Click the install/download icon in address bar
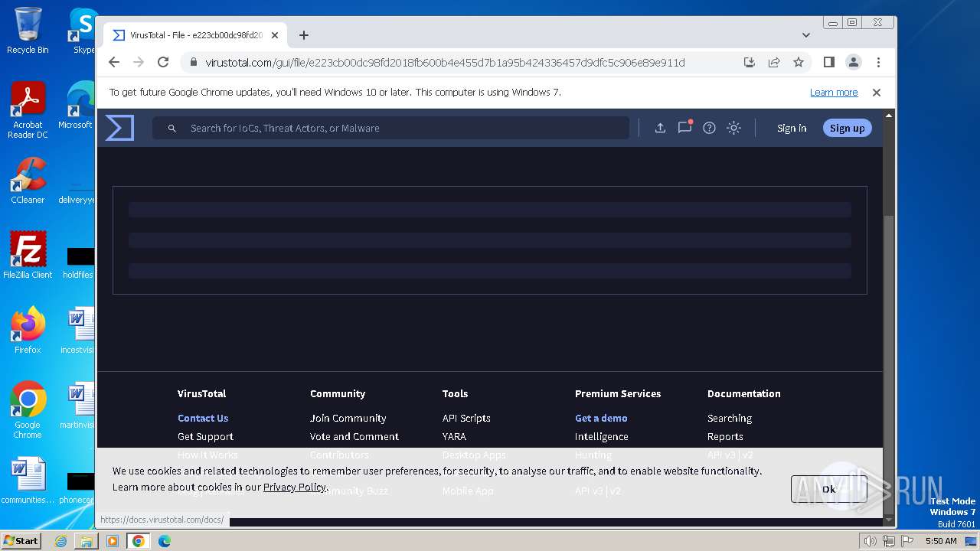 (750, 63)
